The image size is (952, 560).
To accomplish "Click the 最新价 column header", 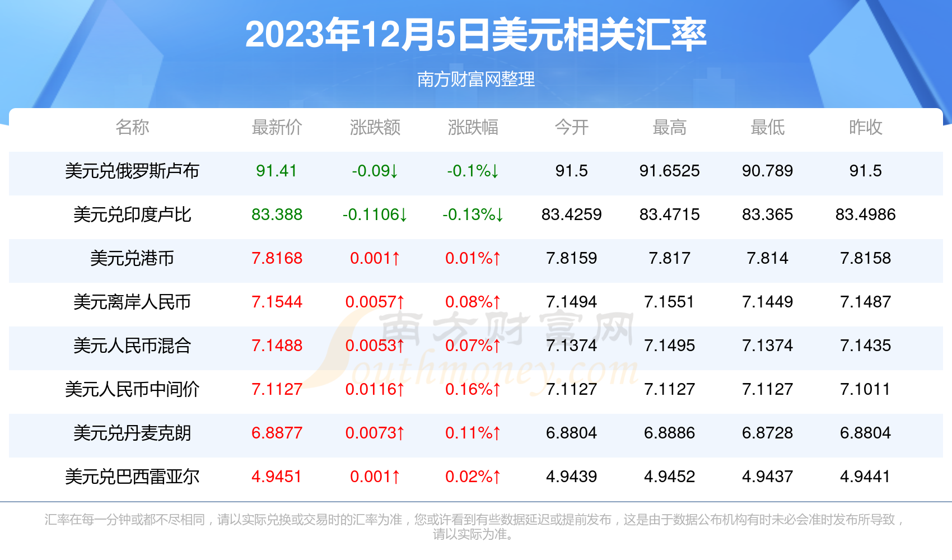I will coord(277,127).
